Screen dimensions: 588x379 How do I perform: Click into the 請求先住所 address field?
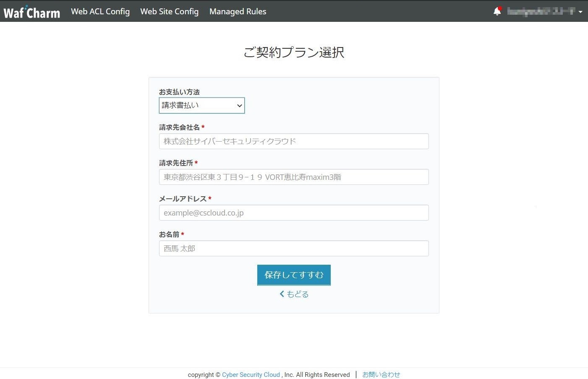294,177
